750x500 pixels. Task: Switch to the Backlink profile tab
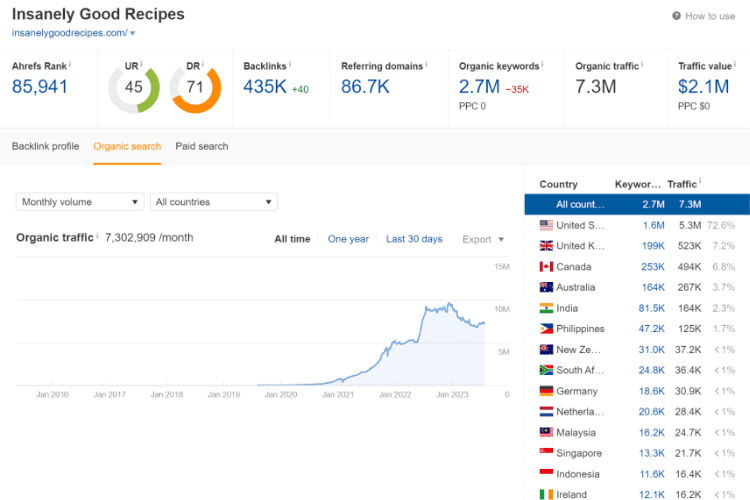click(x=45, y=146)
